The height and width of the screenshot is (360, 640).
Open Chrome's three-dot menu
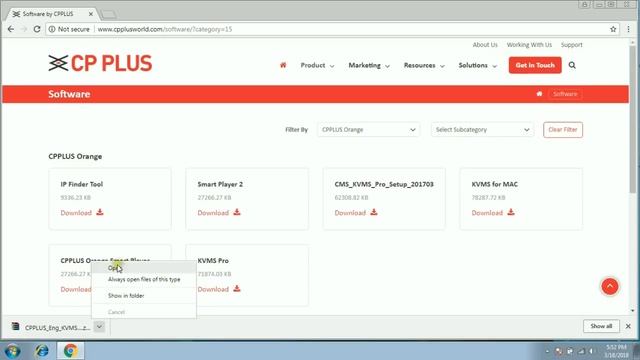[629, 29]
